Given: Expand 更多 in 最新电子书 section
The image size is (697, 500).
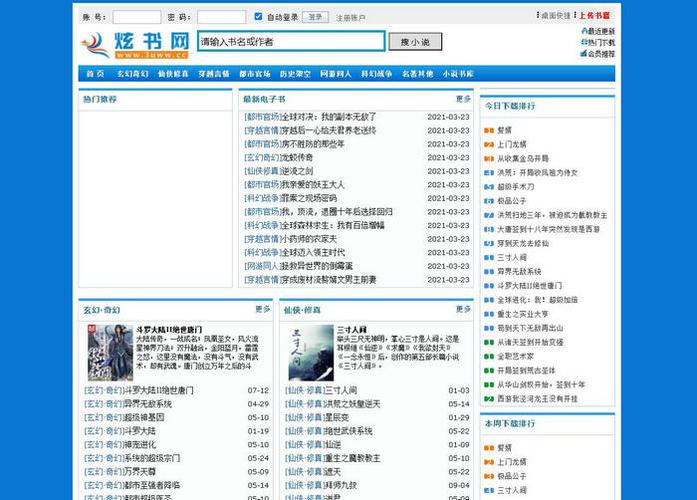Looking at the screenshot, I should coord(463,99).
